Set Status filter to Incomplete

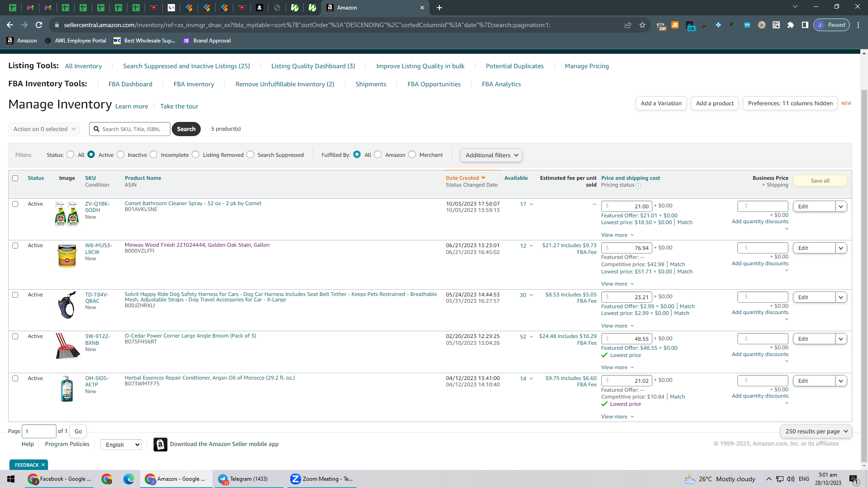click(x=154, y=155)
